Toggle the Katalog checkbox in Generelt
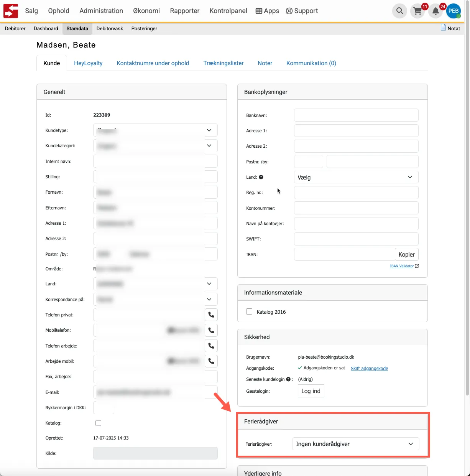 (x=99, y=423)
